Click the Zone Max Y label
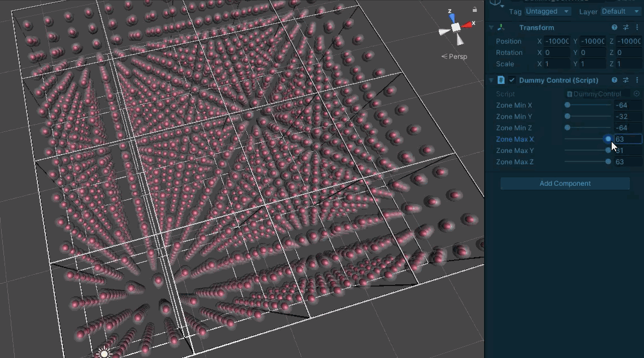Screen dimensions: 644x358 515,151
